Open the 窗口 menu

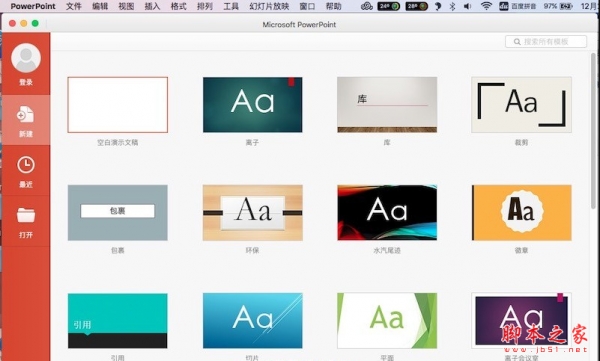(x=307, y=6)
